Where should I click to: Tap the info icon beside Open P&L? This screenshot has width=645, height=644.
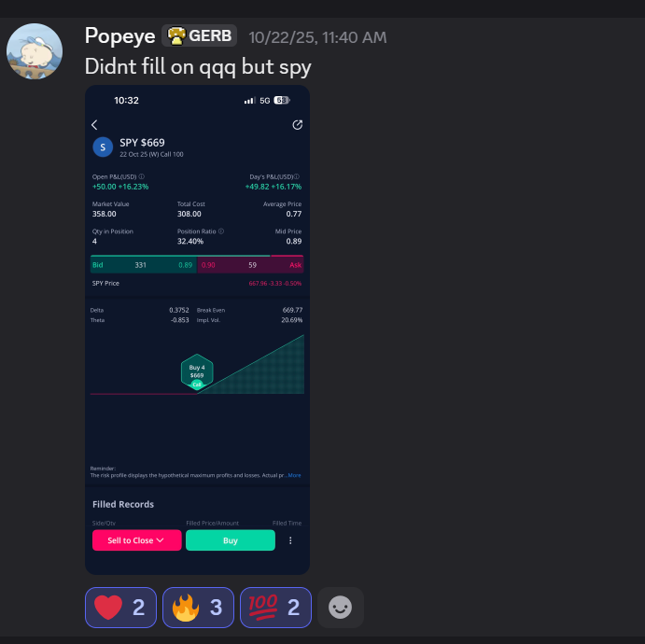(x=142, y=176)
